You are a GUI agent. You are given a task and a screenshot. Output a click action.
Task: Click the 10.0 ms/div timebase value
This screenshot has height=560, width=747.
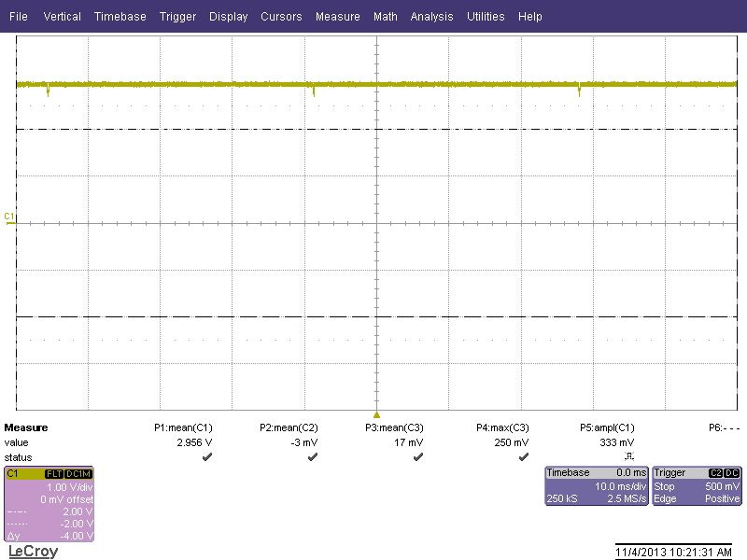[x=620, y=486]
